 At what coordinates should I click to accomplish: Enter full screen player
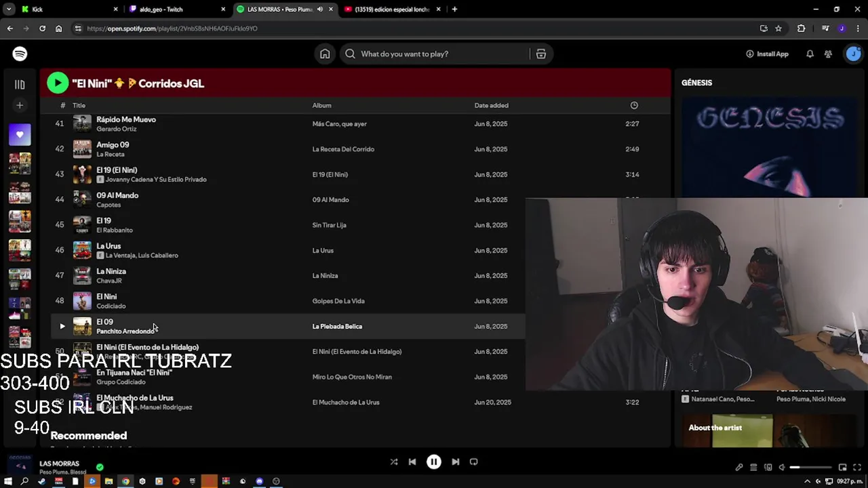click(857, 467)
